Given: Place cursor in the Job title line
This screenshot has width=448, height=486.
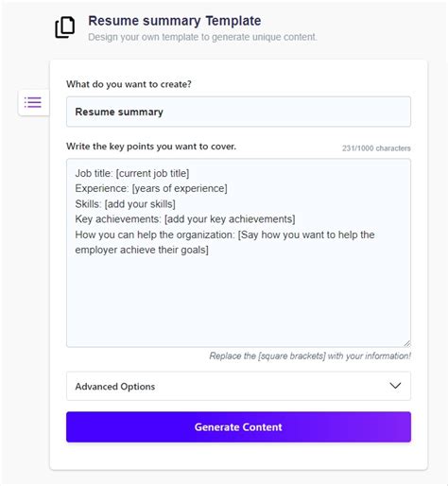Looking at the screenshot, I should [x=132, y=173].
